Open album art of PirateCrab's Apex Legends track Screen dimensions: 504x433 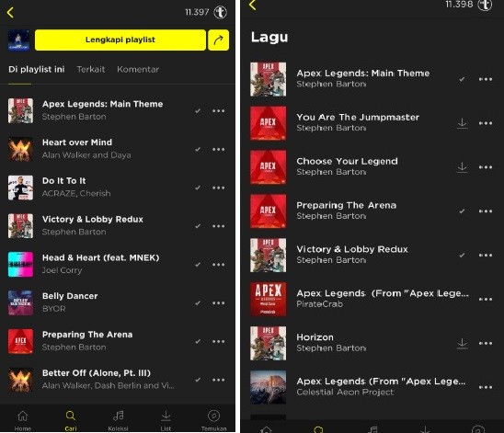[268, 300]
